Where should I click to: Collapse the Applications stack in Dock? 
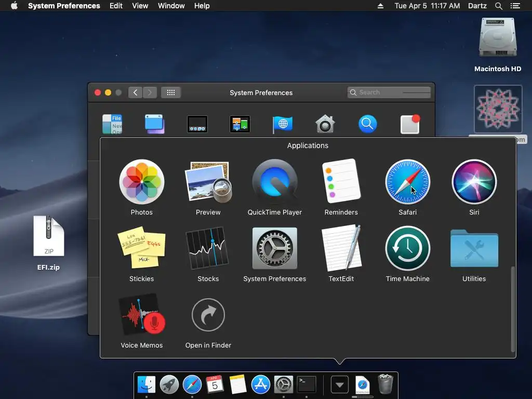pyautogui.click(x=340, y=385)
